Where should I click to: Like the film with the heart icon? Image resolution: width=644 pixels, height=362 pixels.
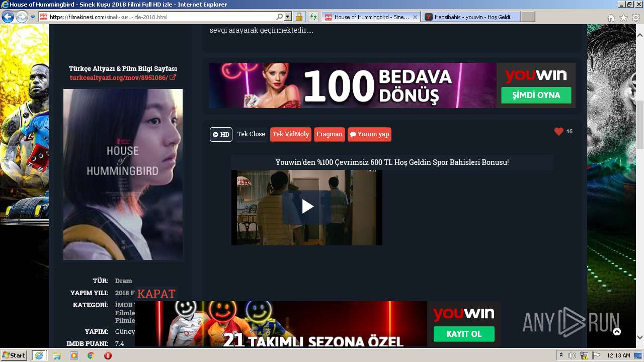point(558,132)
